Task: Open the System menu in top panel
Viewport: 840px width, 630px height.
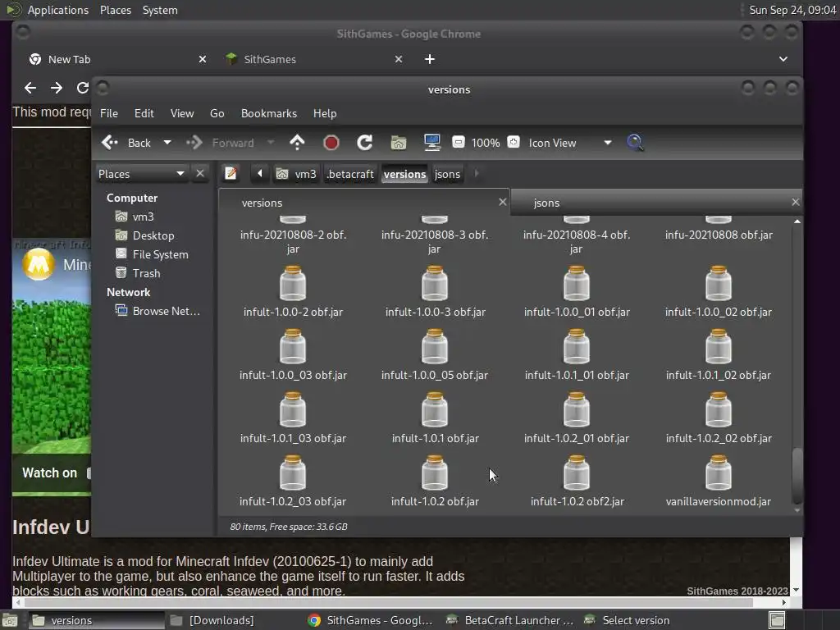Action: (x=160, y=10)
